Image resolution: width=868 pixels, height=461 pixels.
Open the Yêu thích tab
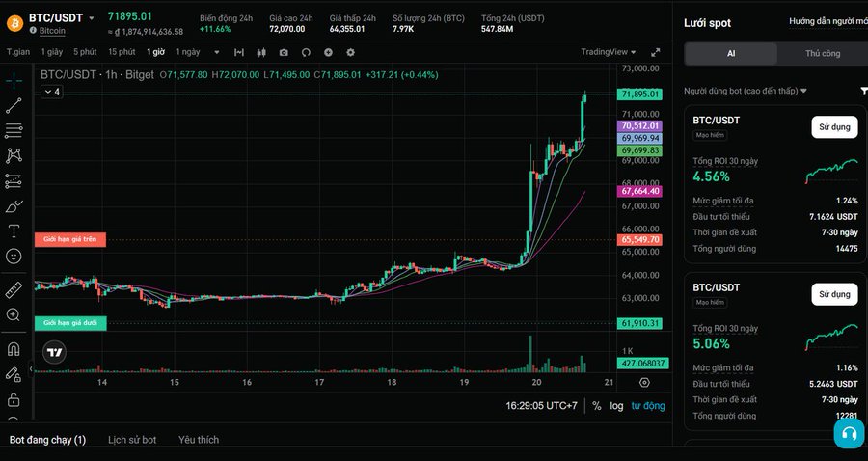pyautogui.click(x=199, y=440)
